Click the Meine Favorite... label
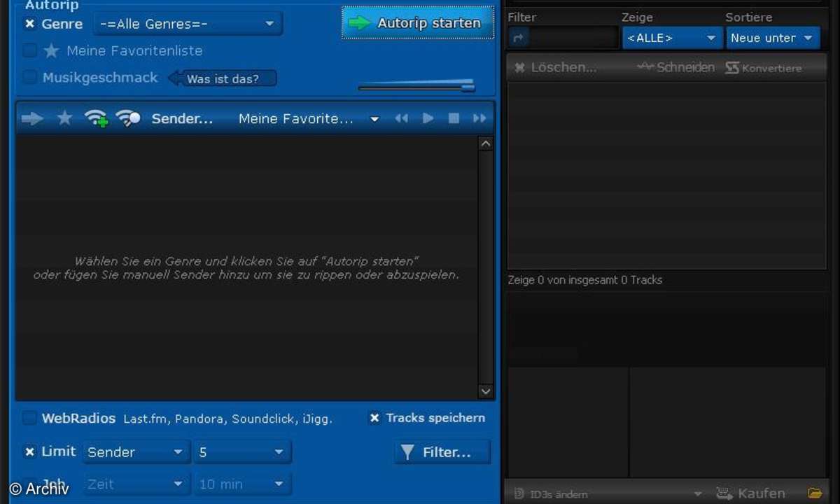Image resolution: width=840 pixels, height=504 pixels. click(295, 119)
